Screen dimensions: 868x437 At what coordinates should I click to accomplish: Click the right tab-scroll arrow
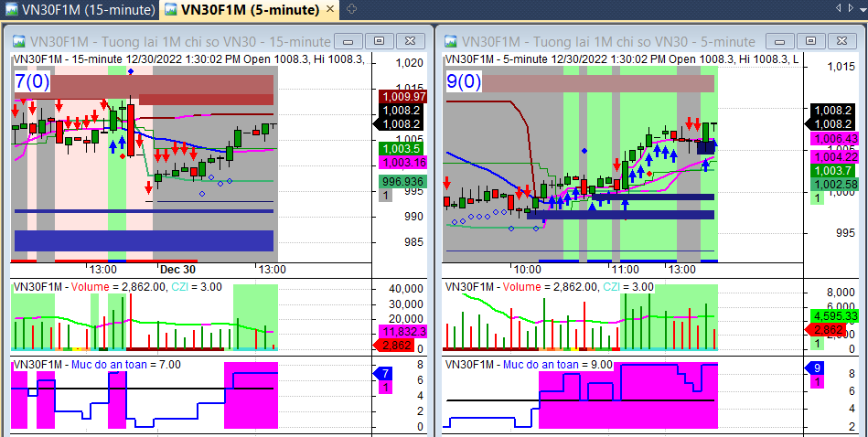point(852,7)
